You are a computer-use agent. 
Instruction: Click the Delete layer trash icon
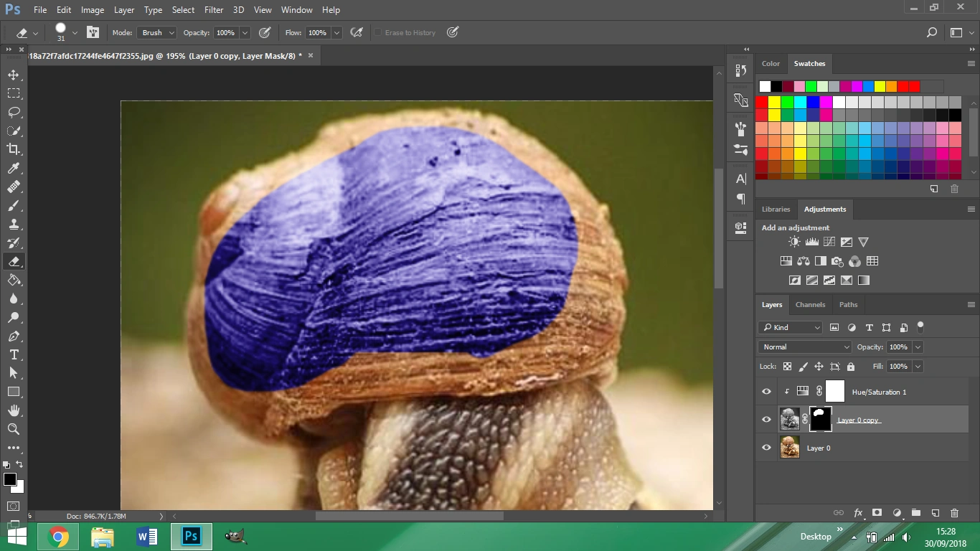[954, 513]
